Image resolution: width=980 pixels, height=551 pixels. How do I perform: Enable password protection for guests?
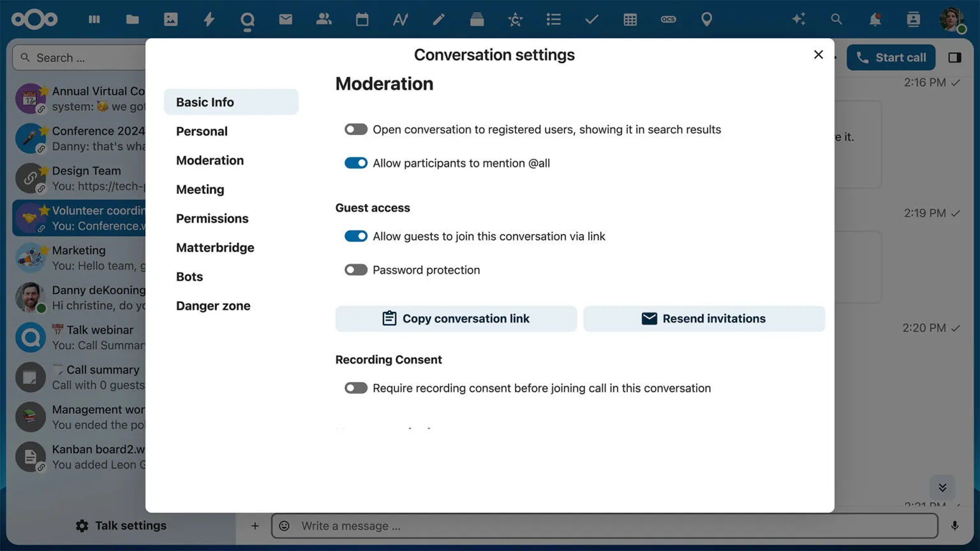pyautogui.click(x=355, y=269)
